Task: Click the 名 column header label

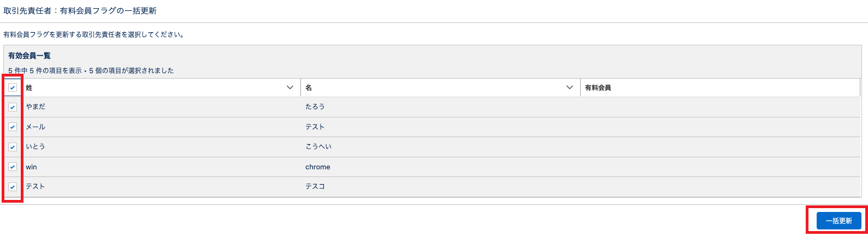Action: coord(309,87)
